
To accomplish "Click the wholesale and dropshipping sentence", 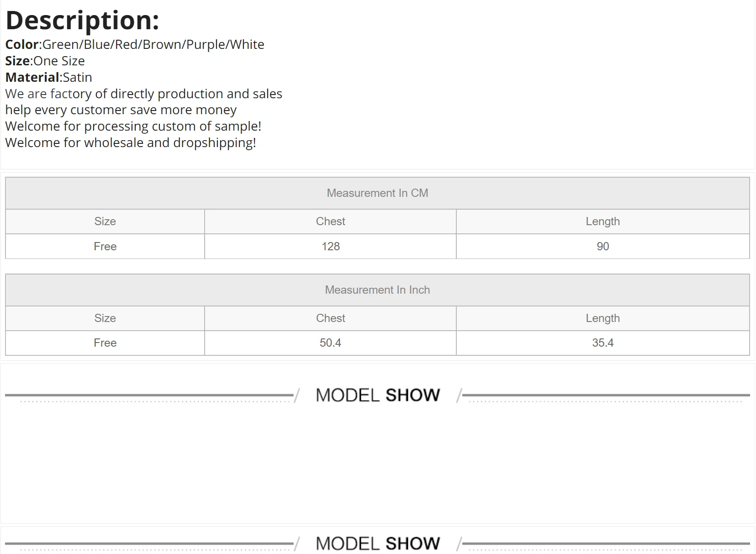I will (x=131, y=142).
